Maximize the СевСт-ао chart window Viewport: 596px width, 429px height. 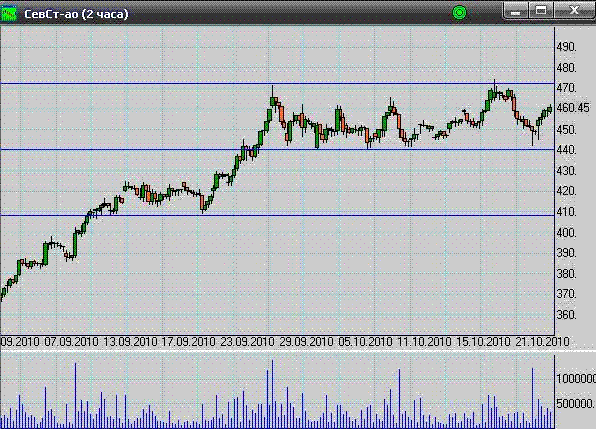[541, 11]
